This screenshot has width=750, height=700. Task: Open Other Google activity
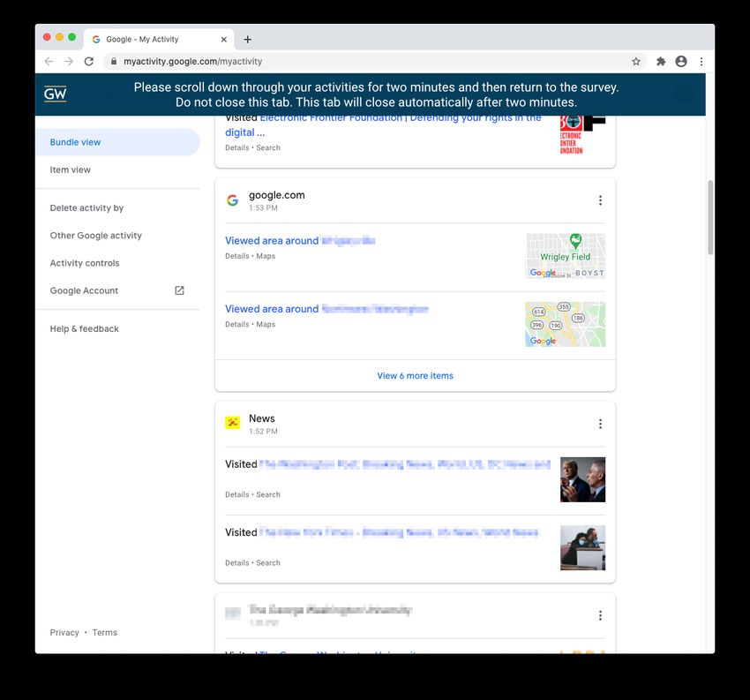click(95, 236)
